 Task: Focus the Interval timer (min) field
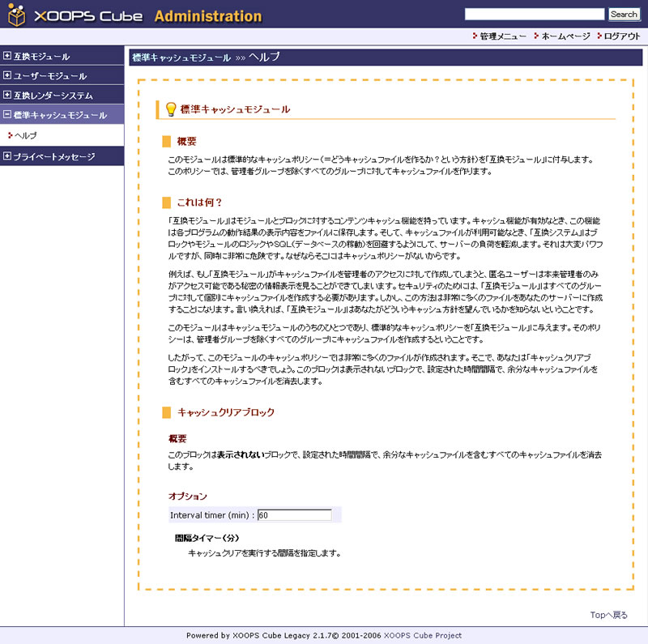(x=294, y=515)
